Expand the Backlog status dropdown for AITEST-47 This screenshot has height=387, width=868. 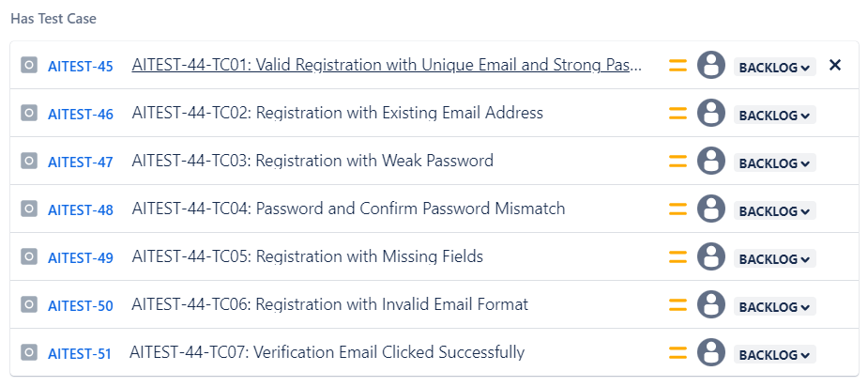[x=774, y=163]
